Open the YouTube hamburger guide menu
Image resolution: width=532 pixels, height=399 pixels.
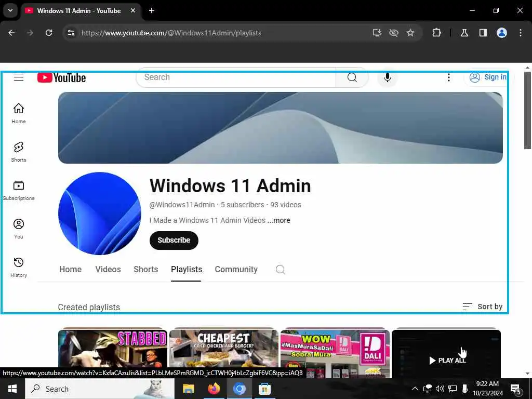coord(19,77)
